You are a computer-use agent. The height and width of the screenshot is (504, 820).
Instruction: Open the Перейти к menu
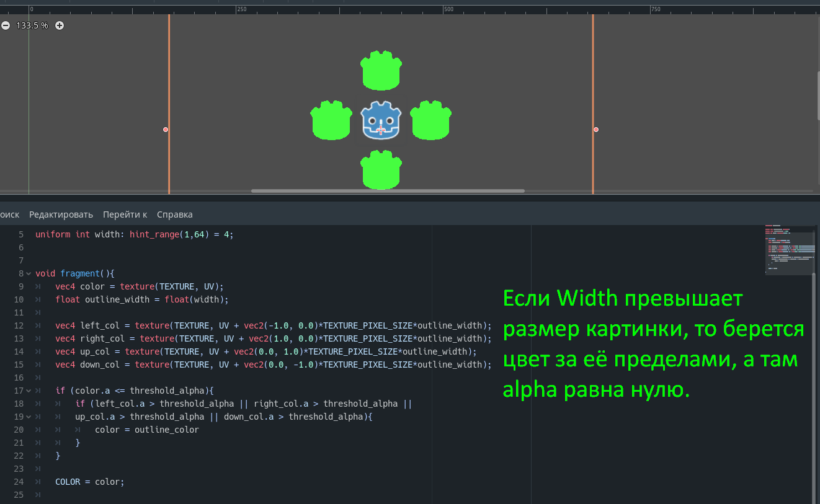125,214
